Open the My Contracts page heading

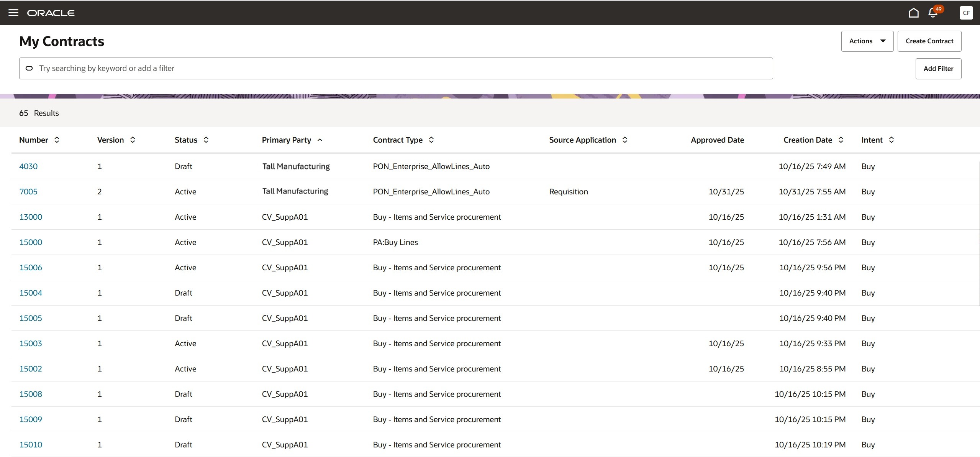(x=62, y=41)
